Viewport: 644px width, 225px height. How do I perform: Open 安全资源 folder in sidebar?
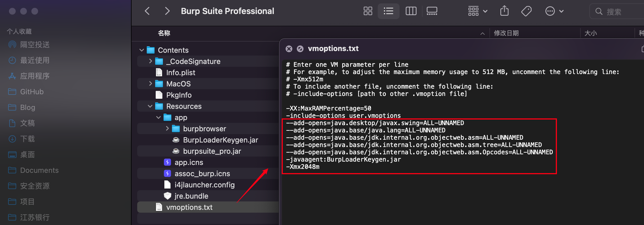coord(29,186)
